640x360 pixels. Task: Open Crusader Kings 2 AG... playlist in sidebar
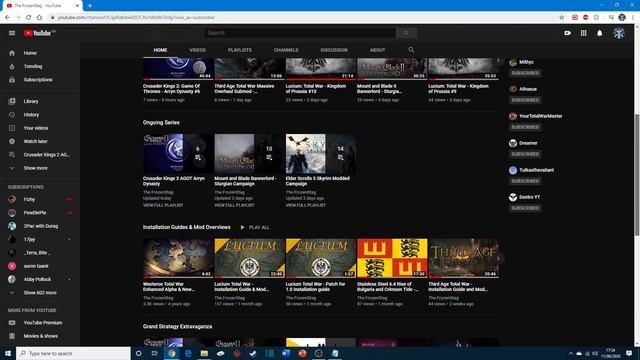pos(40,155)
